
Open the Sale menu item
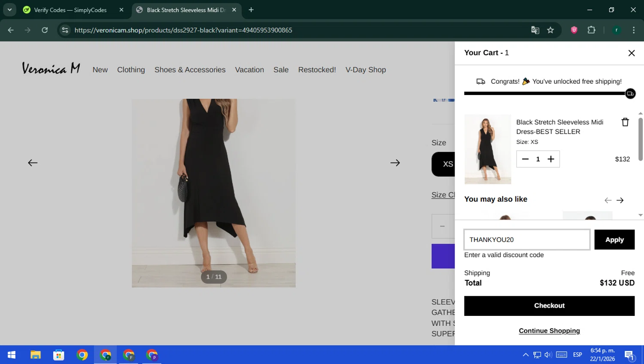pos(281,70)
